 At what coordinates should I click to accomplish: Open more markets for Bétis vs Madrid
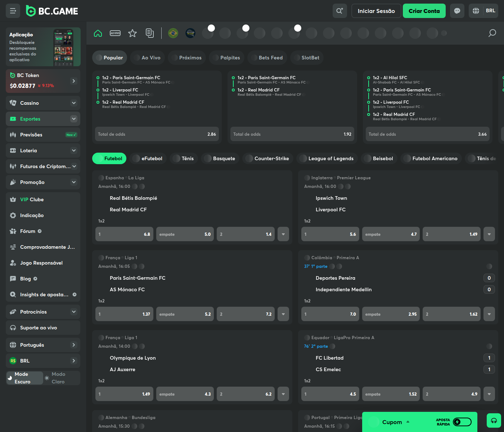coord(283,234)
